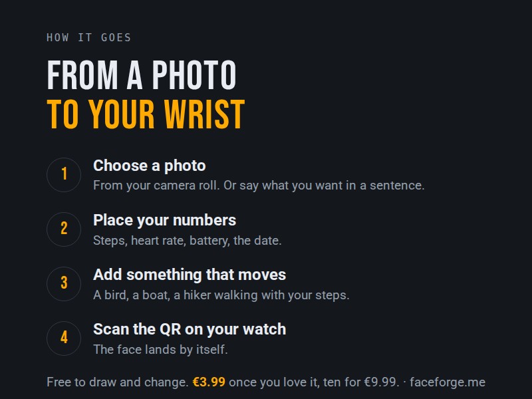Click the step 2 circle icon
The width and height of the screenshot is (532, 399).
pyautogui.click(x=64, y=229)
